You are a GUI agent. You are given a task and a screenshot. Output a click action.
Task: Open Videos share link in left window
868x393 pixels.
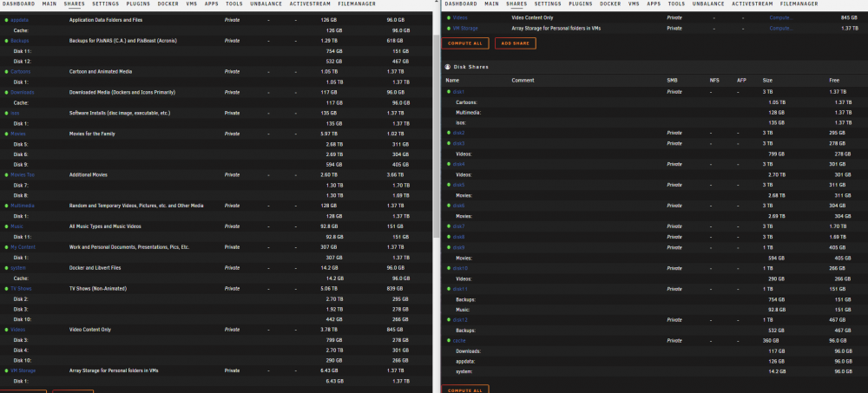[x=17, y=330]
